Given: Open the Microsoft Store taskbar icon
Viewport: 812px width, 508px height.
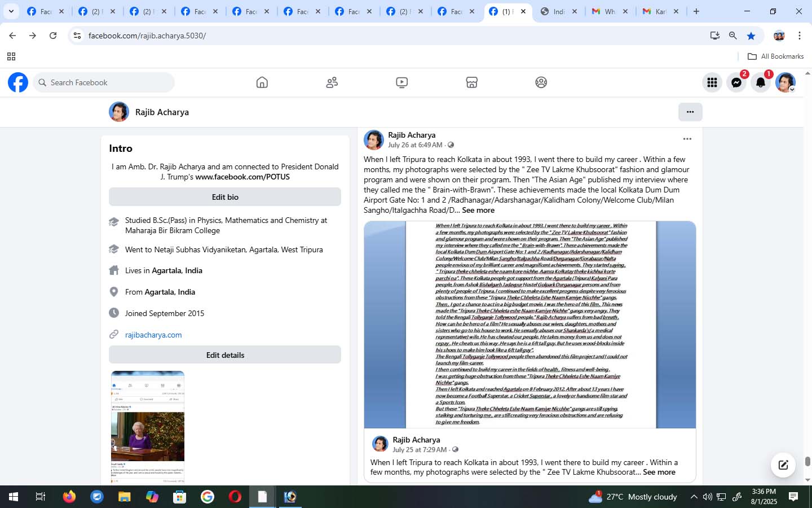Looking at the screenshot, I should coord(180,497).
